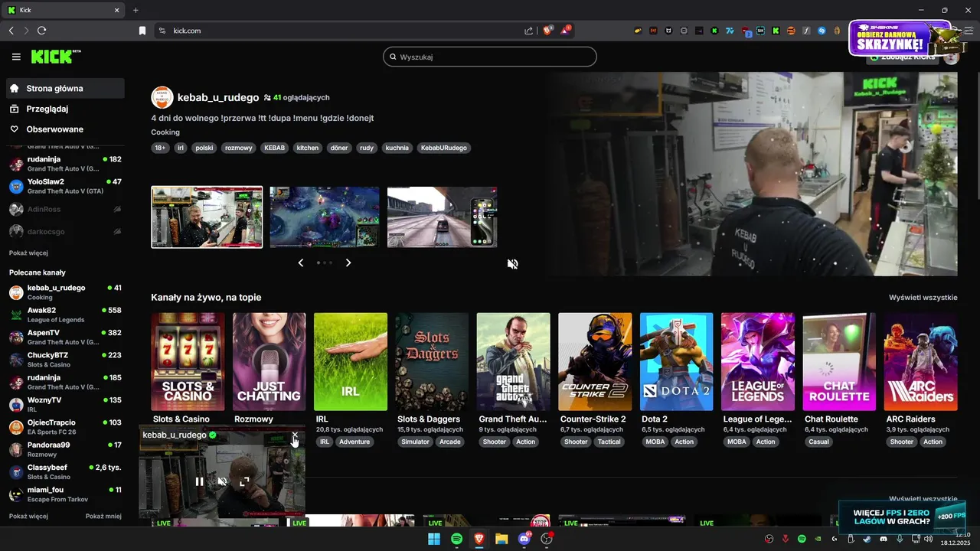Pause the mini player stream

click(x=199, y=481)
